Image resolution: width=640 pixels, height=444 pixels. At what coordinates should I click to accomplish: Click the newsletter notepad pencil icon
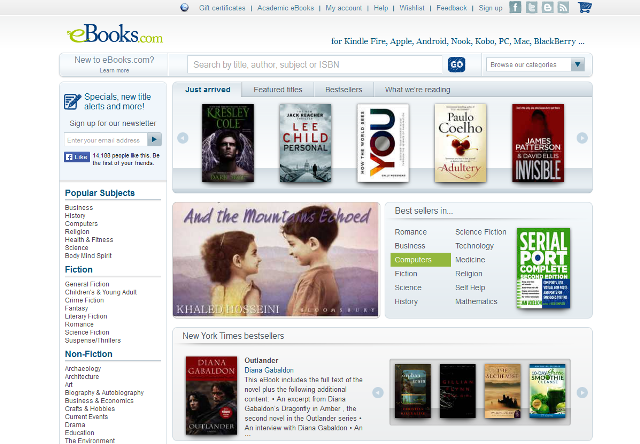(x=72, y=102)
